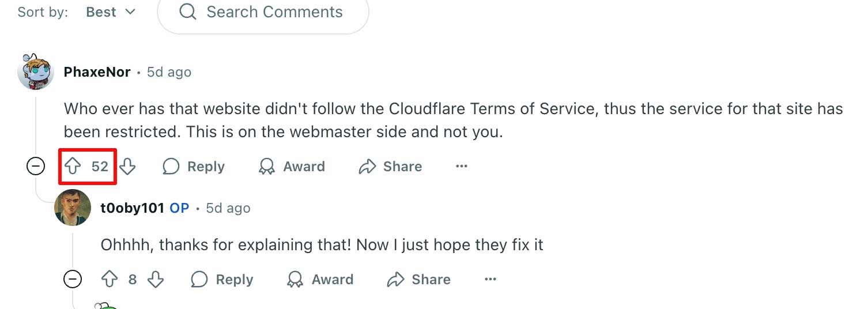This screenshot has width=868, height=309.
Task: Click t0oby101's avatar picture
Action: tap(73, 208)
